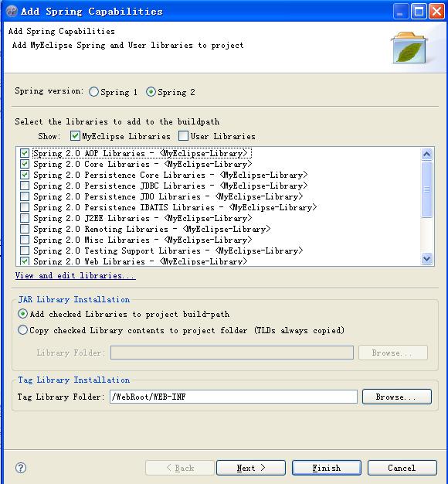The image size is (448, 484).
Task: Click the Finish button
Action: (327, 468)
